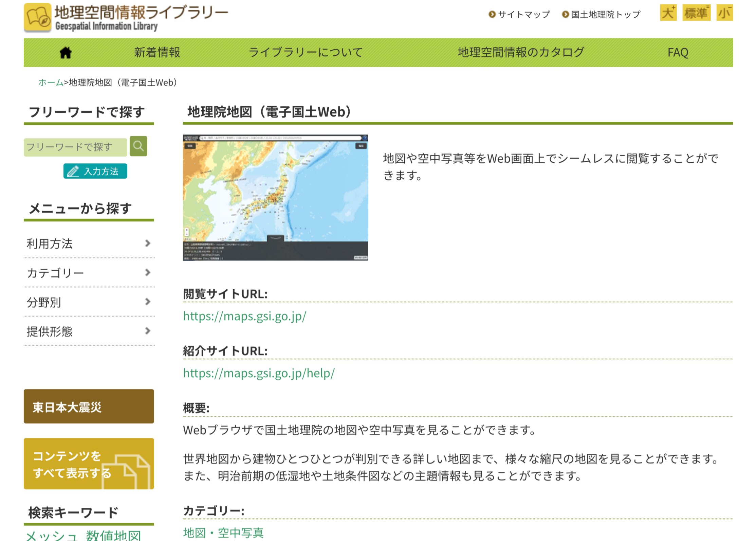Set standard font size with 標準 button
The width and height of the screenshot is (756, 541).
[696, 13]
